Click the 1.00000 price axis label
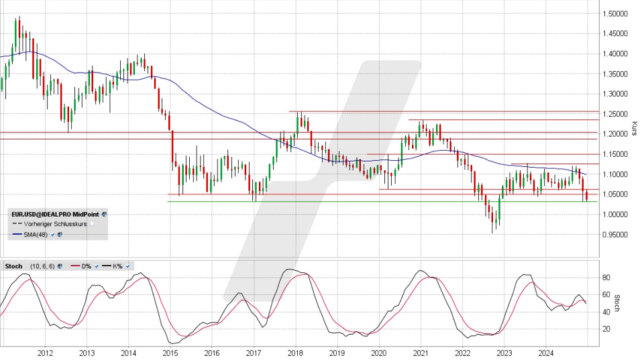The width and height of the screenshot is (644, 362). coord(615,215)
